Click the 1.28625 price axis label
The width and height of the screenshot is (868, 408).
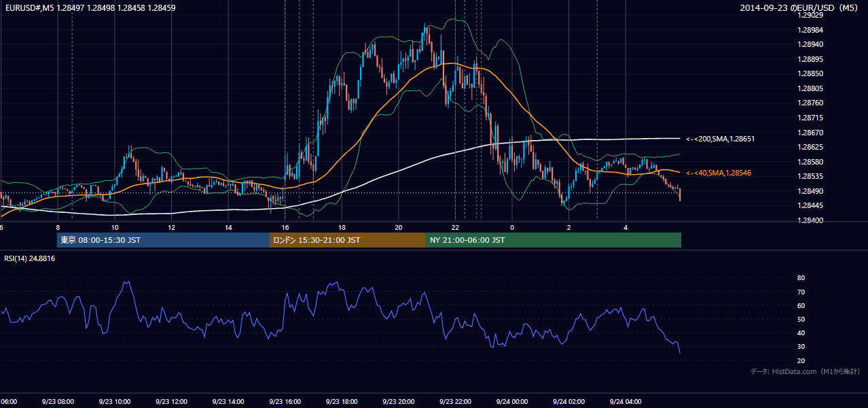point(811,147)
